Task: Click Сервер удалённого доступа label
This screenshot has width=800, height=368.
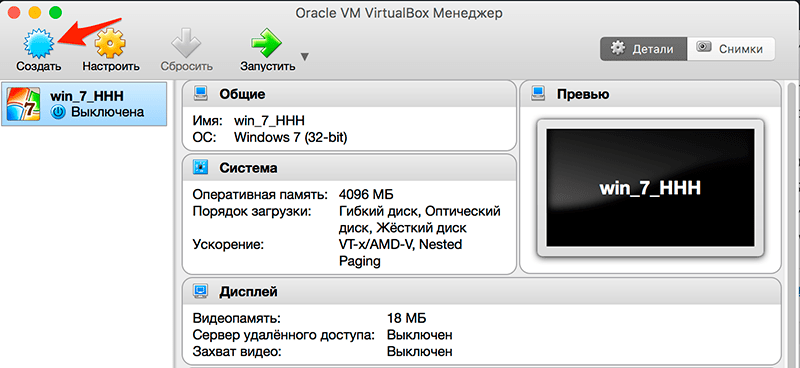Action: (284, 335)
